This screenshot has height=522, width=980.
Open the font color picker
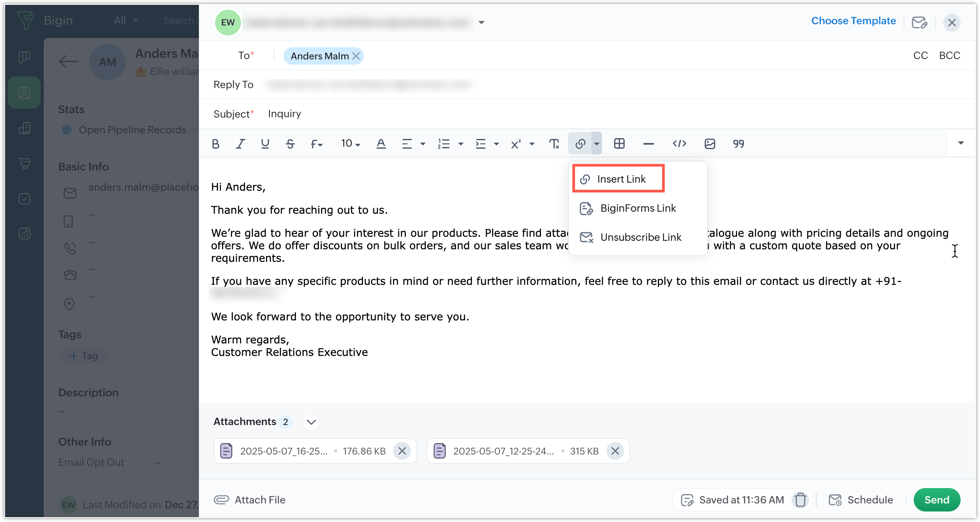coord(380,144)
